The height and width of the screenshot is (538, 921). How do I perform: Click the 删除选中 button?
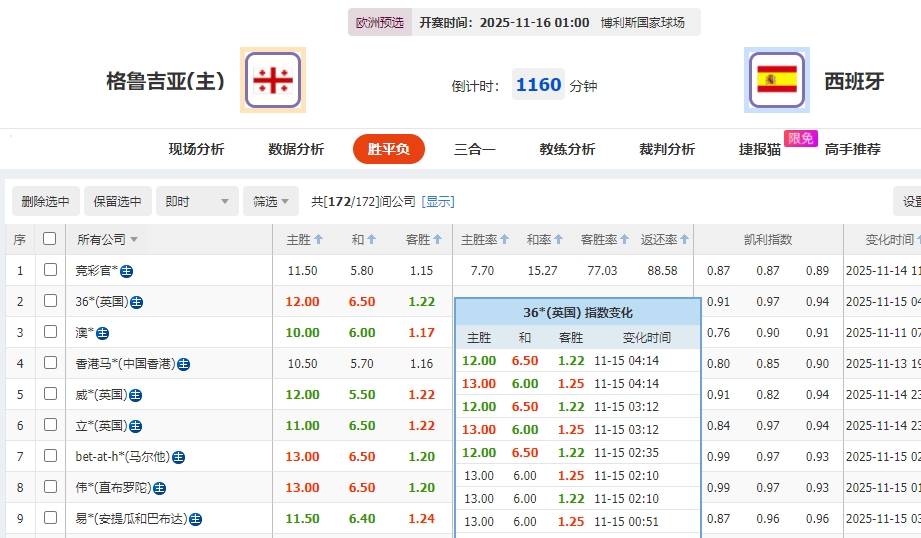[x=45, y=201]
